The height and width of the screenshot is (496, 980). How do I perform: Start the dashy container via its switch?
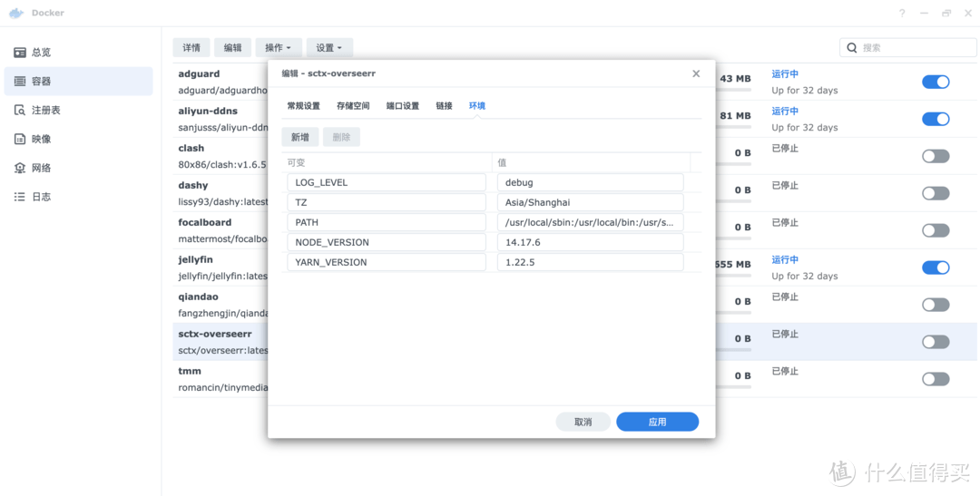(936, 193)
